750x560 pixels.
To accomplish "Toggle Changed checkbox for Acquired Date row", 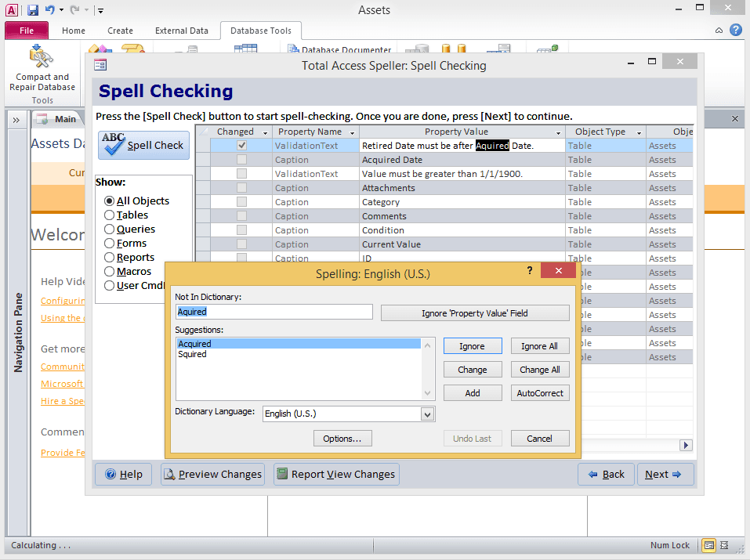I will click(241, 160).
